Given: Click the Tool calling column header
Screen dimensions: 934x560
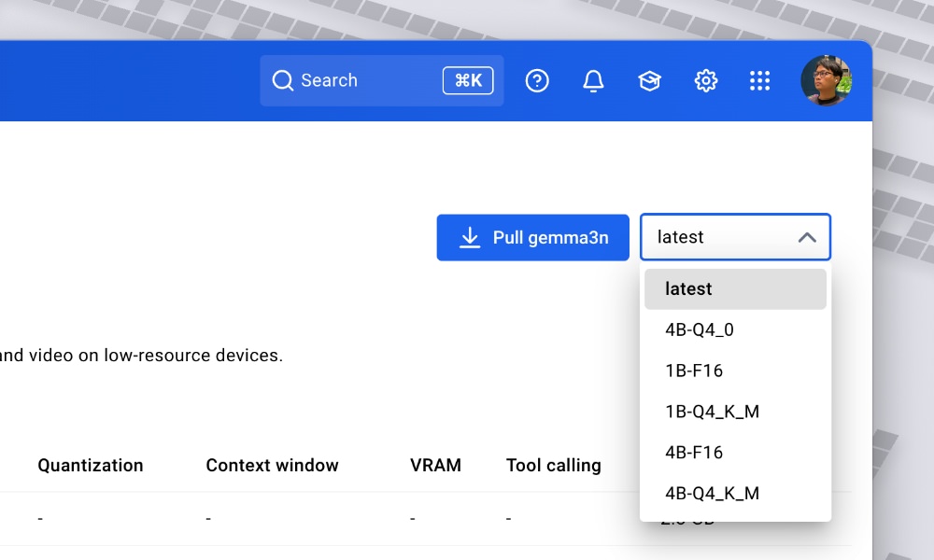Looking at the screenshot, I should click(x=553, y=465).
